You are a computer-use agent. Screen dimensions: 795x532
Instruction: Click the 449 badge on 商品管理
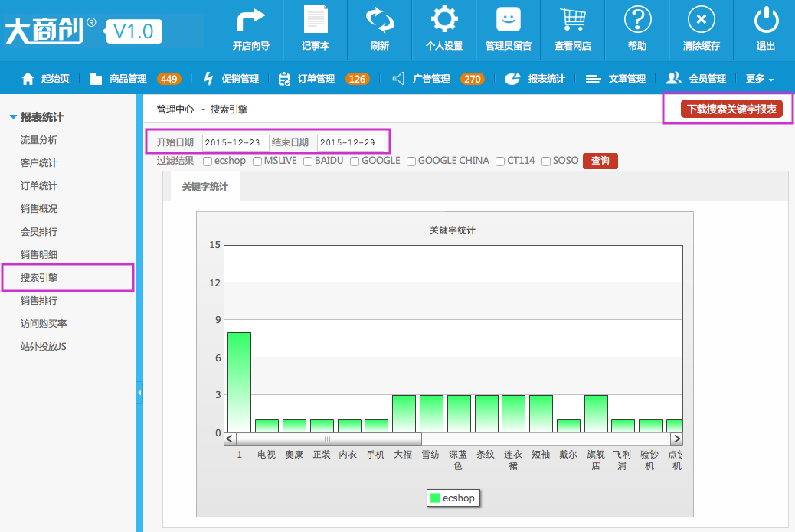(x=168, y=79)
